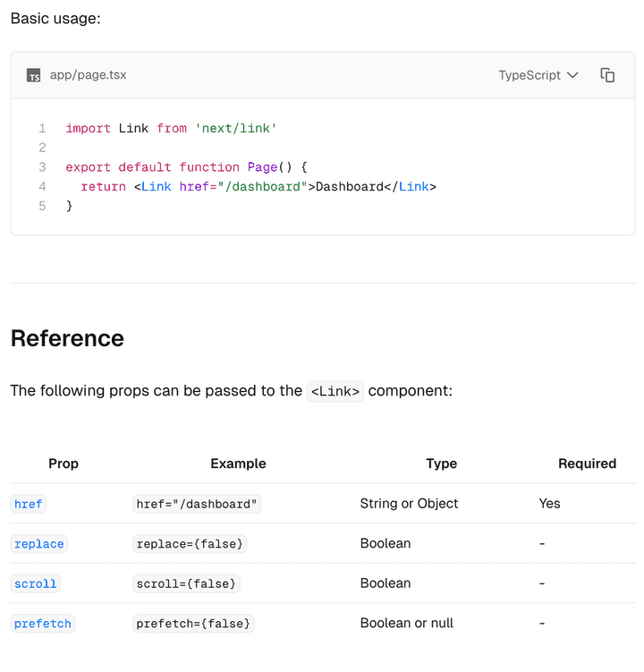Click the Prop column header

[x=64, y=464]
